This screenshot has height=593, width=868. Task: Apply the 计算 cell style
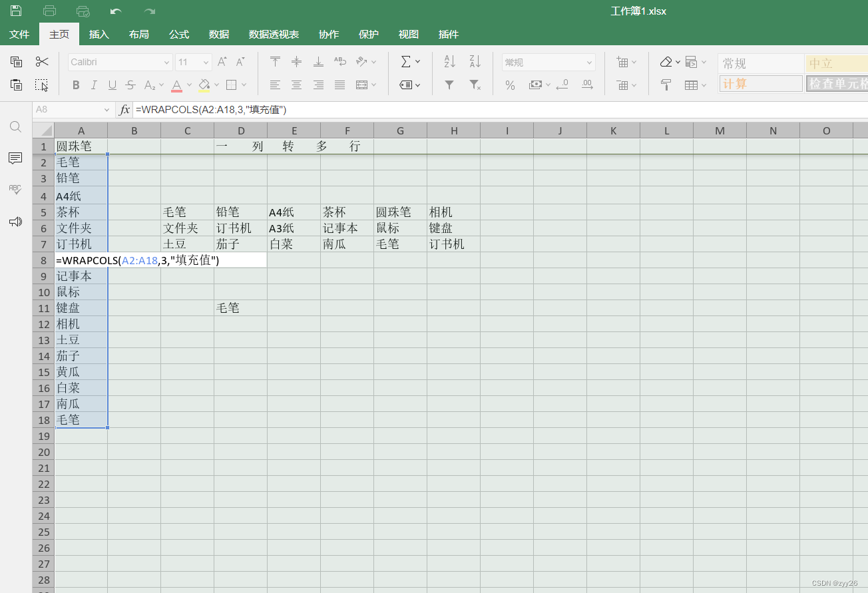point(761,84)
